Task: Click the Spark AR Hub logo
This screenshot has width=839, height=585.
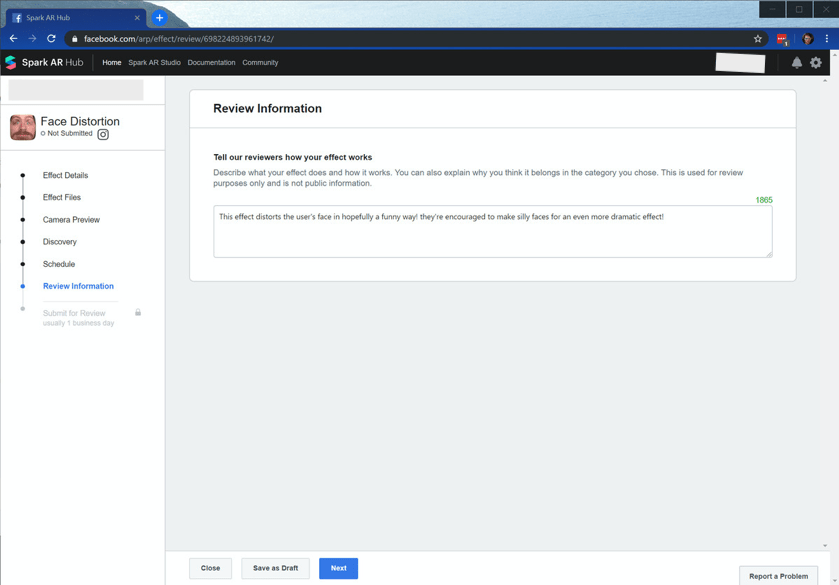Action: click(44, 63)
